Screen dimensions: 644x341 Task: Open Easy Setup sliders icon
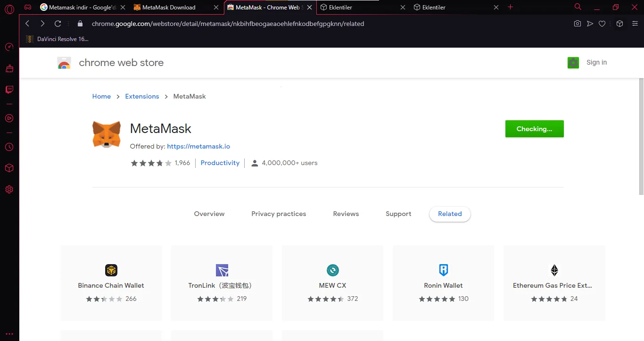coord(635,24)
